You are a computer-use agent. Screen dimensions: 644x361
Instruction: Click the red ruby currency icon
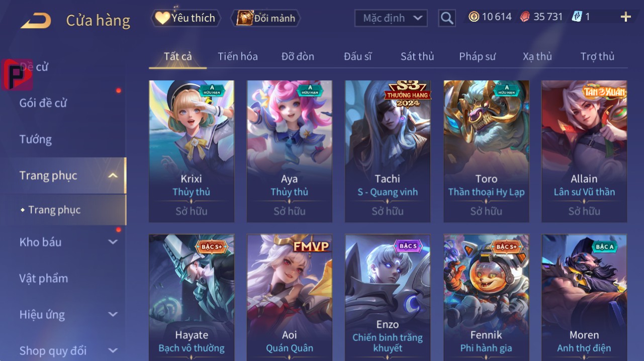(x=525, y=17)
